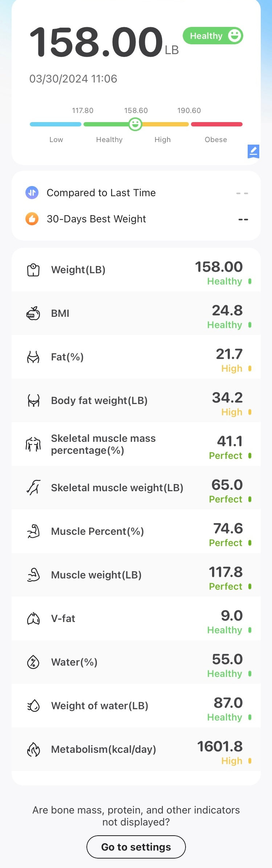The image size is (272, 868).
Task: Click the Compared to Last Time arrows icon
Action: pos(32,193)
